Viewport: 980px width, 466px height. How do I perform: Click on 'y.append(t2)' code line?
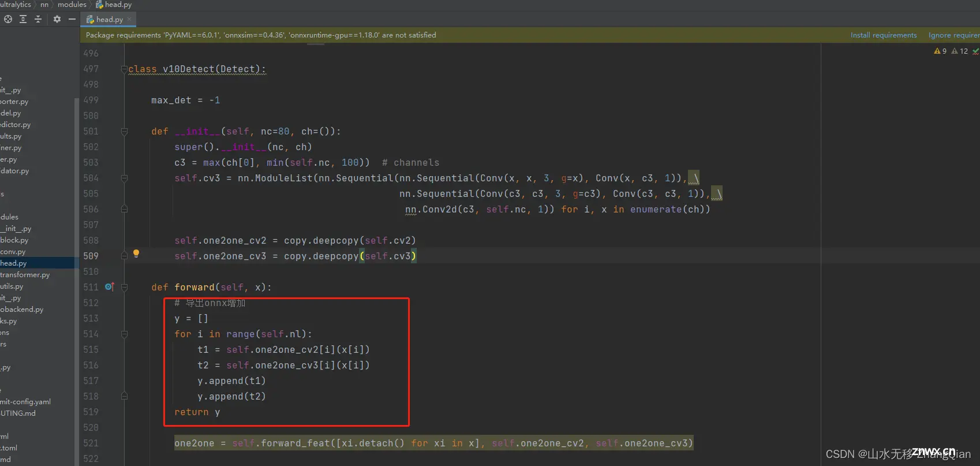(231, 397)
